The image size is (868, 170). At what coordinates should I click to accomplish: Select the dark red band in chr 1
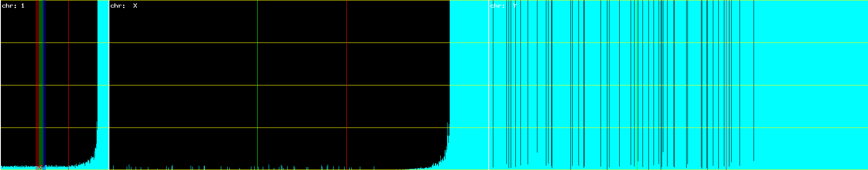tap(37, 64)
